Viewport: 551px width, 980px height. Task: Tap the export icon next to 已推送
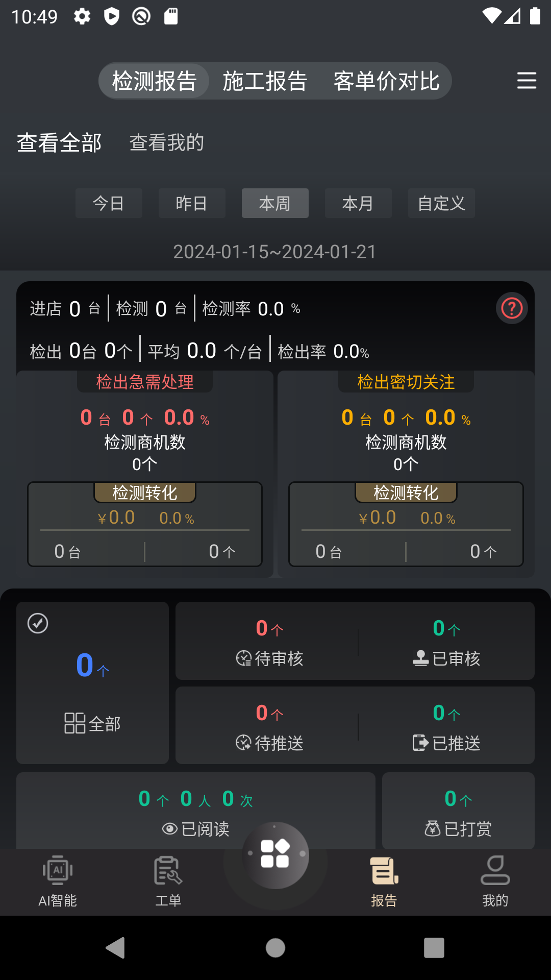[x=421, y=743]
